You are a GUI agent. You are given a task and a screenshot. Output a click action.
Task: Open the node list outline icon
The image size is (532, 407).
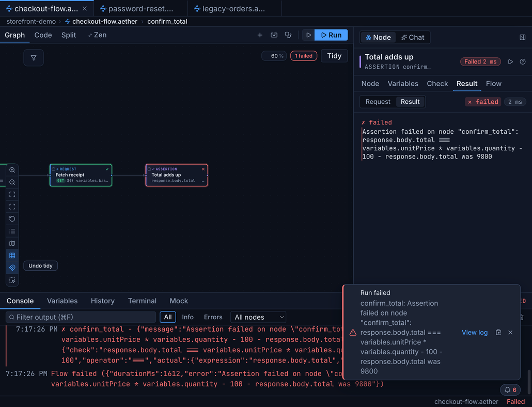12,231
